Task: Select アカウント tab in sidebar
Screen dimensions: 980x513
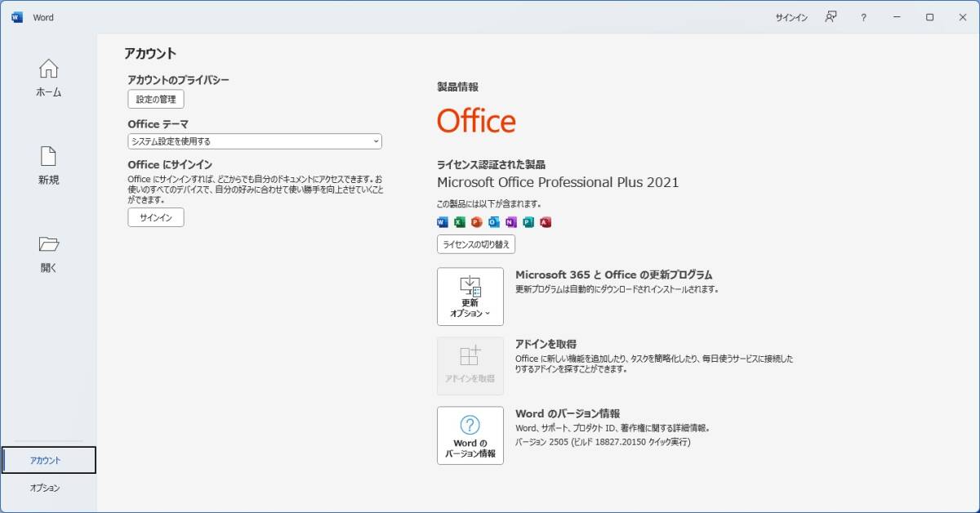Action: pos(49,460)
